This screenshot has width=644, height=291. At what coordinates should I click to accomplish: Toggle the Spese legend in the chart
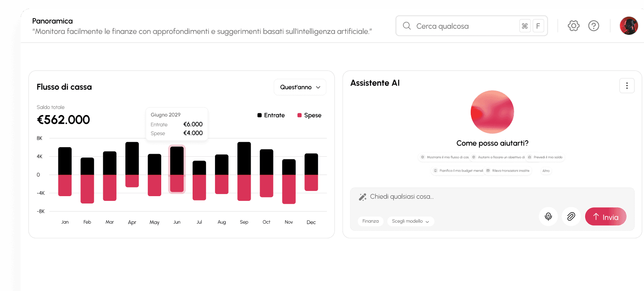[309, 115]
